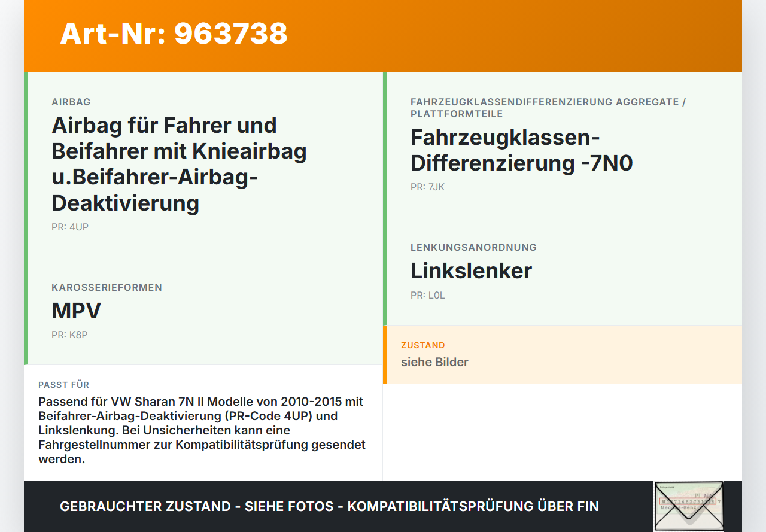Click the ZUSTAND label

tap(423, 345)
